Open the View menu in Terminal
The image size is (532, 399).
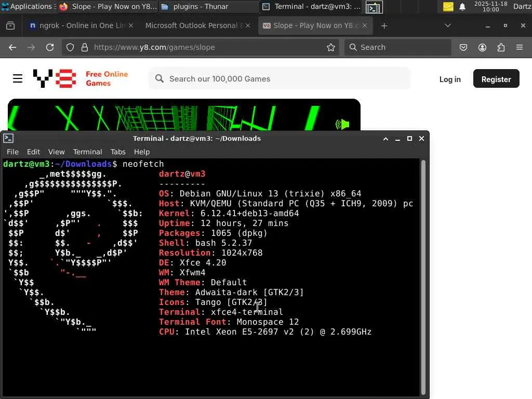click(x=56, y=152)
